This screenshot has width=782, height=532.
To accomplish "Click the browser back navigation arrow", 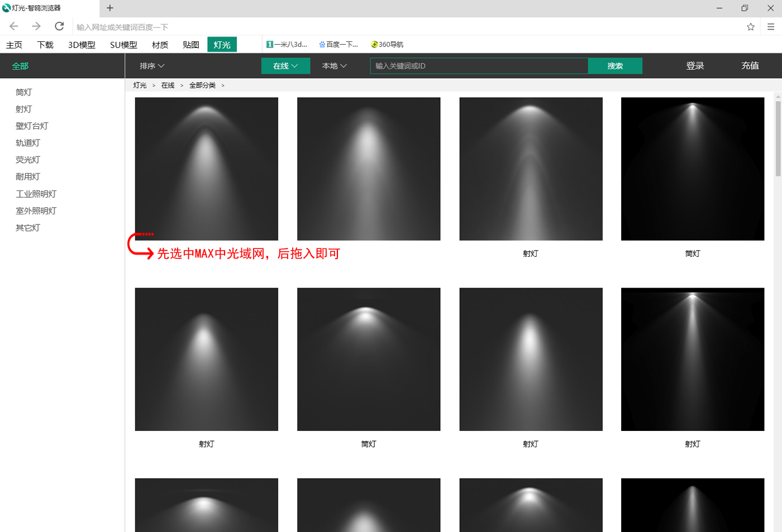I will click(x=13, y=26).
